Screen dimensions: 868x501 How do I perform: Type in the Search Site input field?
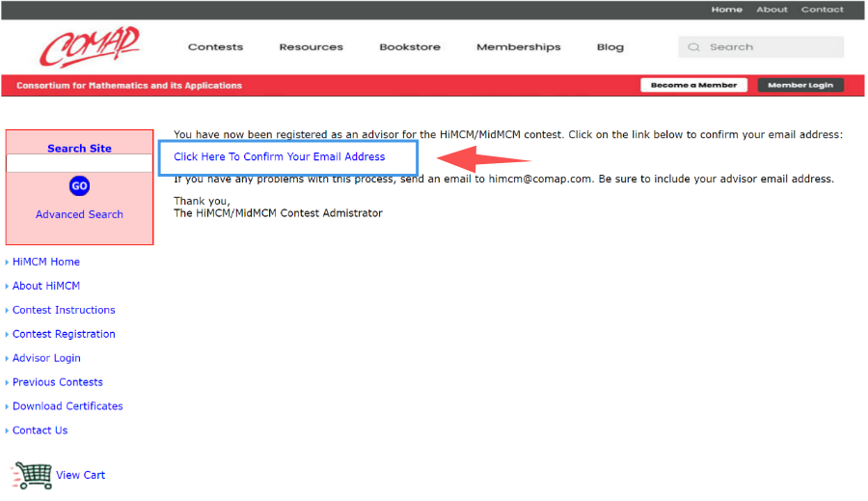(x=79, y=164)
